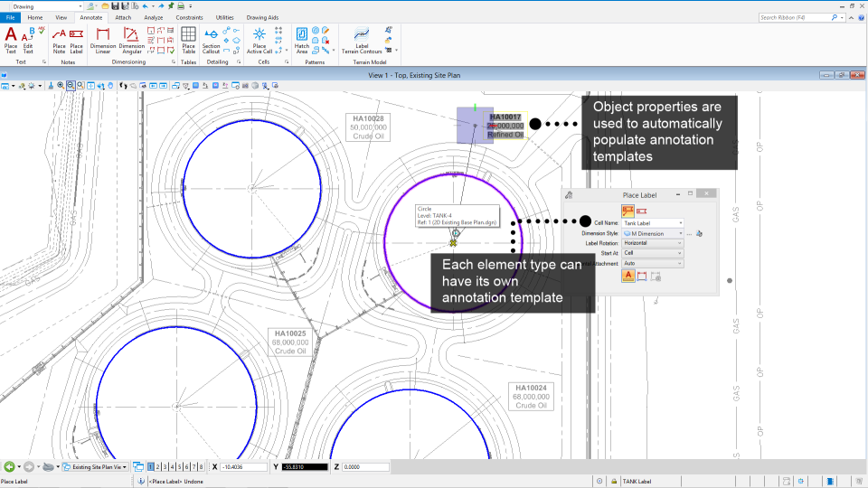This screenshot has width=868, height=488.
Task: Click the Dimension Style browse ellipsis button
Action: tap(689, 234)
